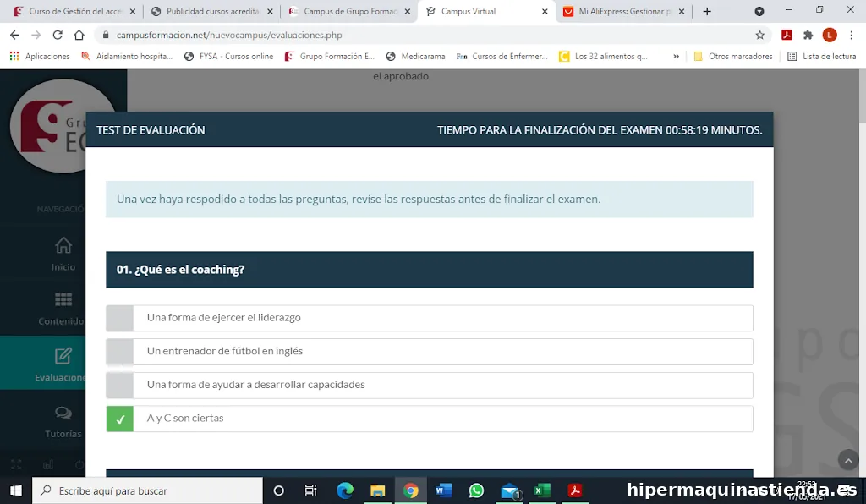Open the Mail app from the taskbar
Viewport: 866px width, 504px height.
510,490
